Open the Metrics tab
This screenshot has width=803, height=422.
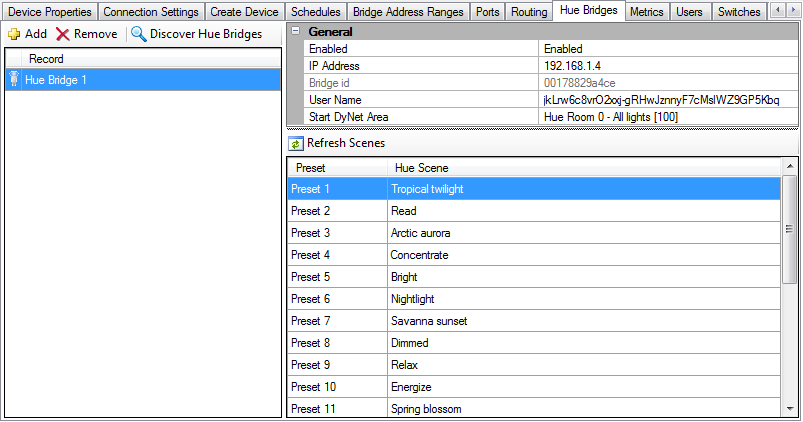click(646, 12)
